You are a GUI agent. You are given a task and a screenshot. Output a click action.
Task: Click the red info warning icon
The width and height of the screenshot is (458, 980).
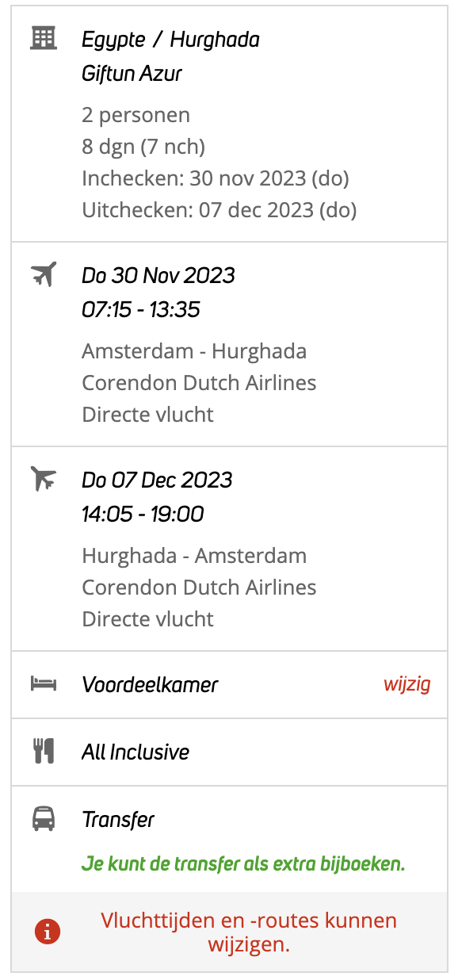coord(48,932)
